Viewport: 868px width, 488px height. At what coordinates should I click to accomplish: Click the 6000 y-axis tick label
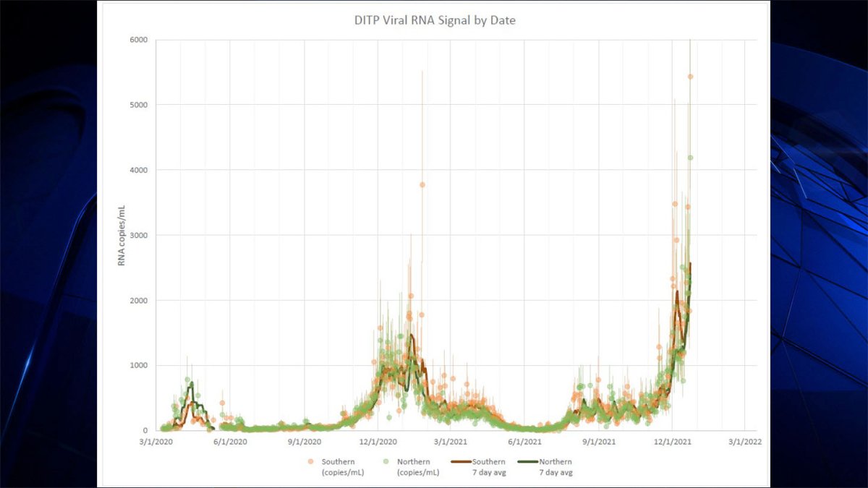point(138,40)
